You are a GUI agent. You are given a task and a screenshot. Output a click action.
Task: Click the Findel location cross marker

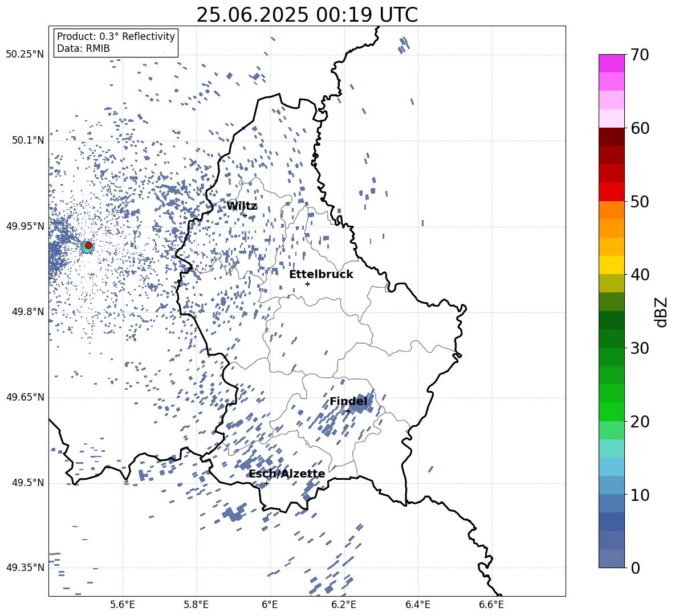coord(348,411)
